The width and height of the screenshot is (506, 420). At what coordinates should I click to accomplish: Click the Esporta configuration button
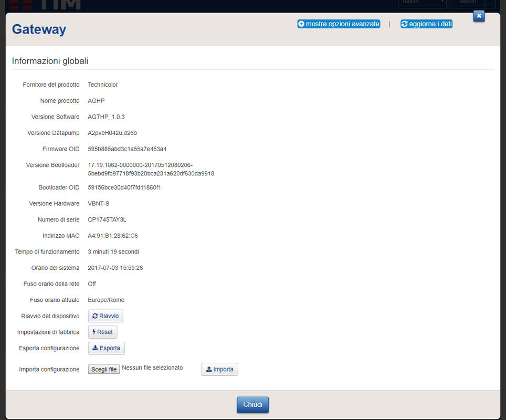coord(106,348)
